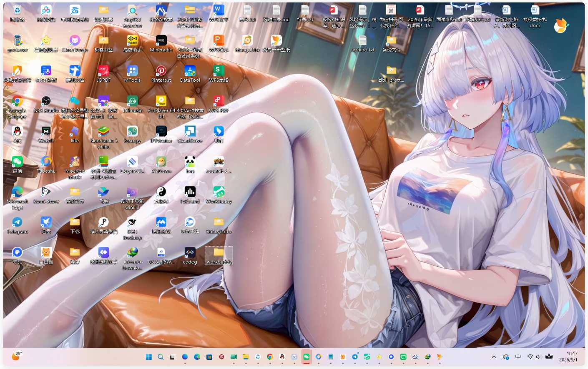This screenshot has height=369, width=588.
Task: Open Google Chrome from the desktop
Action: pyautogui.click(x=17, y=107)
